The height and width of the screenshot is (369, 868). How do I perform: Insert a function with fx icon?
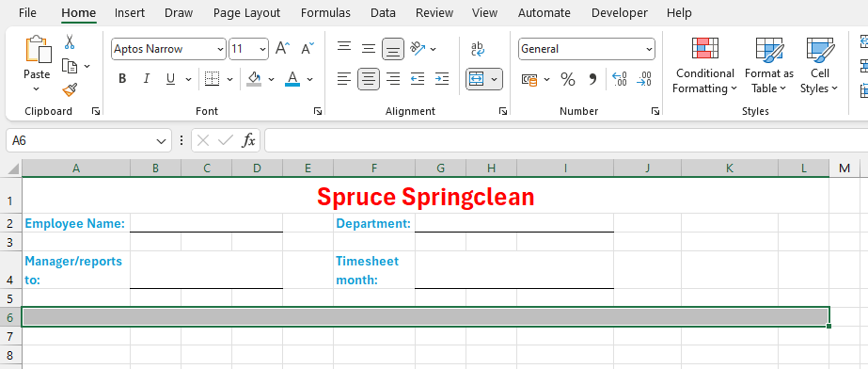249,141
